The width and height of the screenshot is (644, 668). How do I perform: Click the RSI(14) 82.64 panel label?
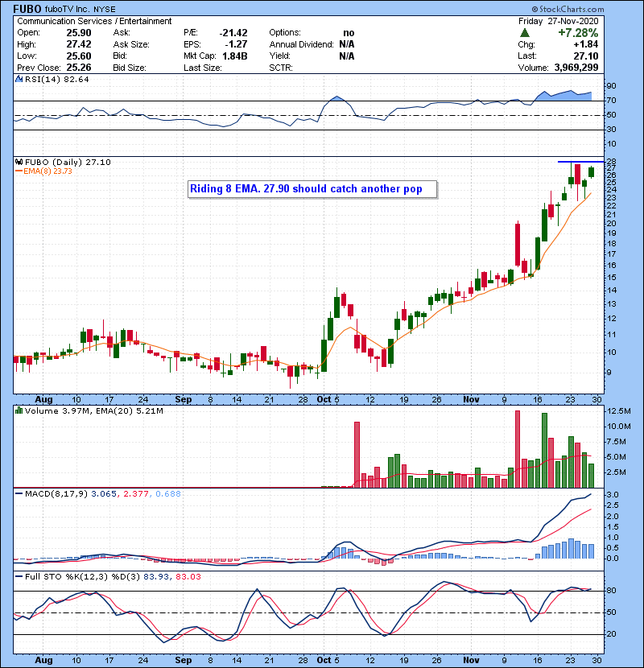[56, 79]
